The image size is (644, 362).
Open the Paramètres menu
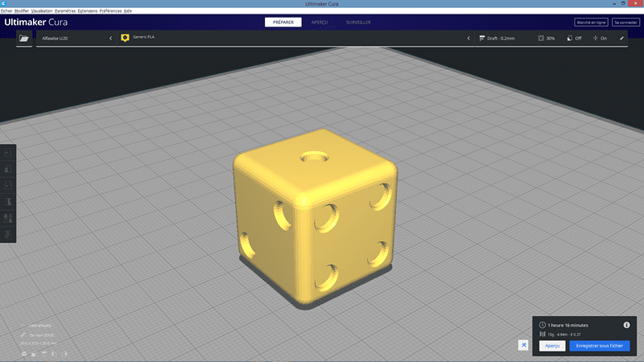point(65,11)
